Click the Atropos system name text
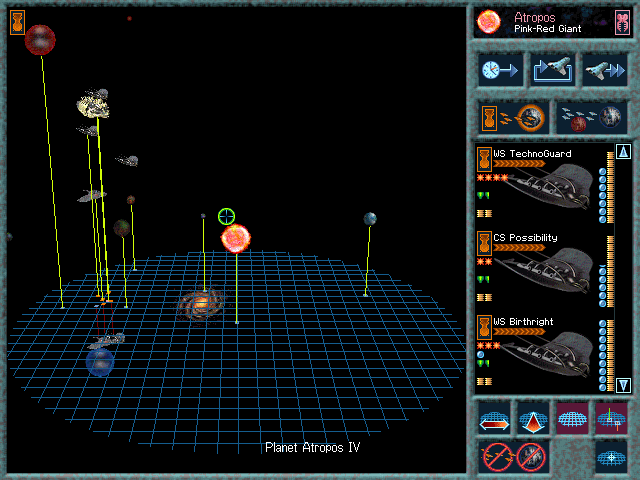 tap(534, 18)
